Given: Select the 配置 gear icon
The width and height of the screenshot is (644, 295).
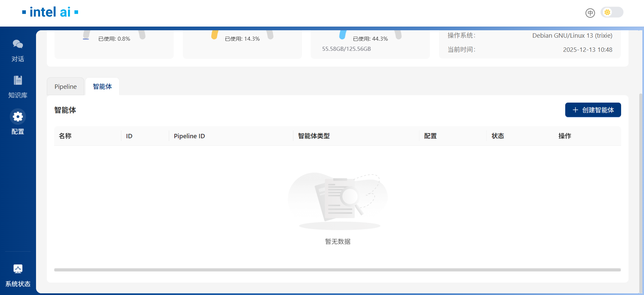Looking at the screenshot, I should 18,117.
